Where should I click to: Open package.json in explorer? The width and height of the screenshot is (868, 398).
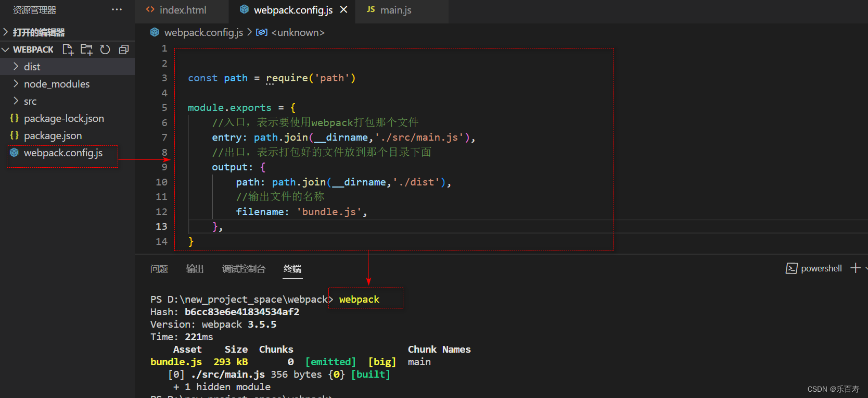click(x=67, y=135)
